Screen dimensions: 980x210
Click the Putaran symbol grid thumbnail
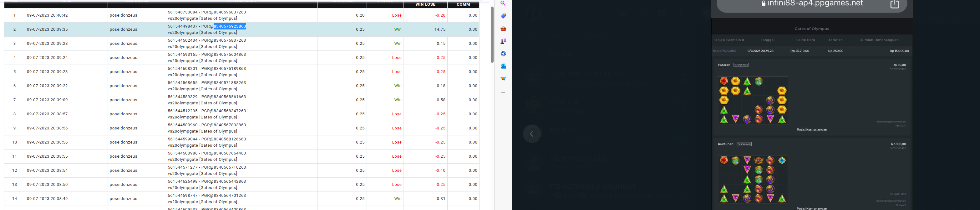click(x=753, y=100)
